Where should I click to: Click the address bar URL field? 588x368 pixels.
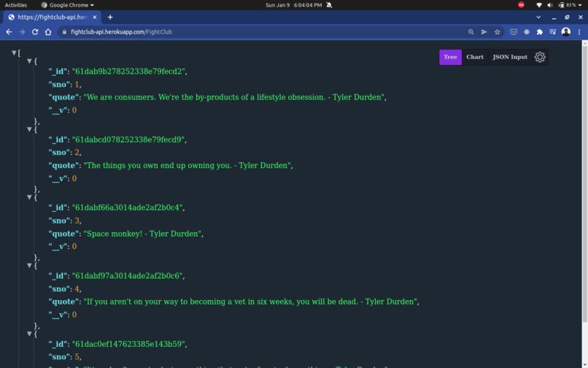click(x=263, y=32)
